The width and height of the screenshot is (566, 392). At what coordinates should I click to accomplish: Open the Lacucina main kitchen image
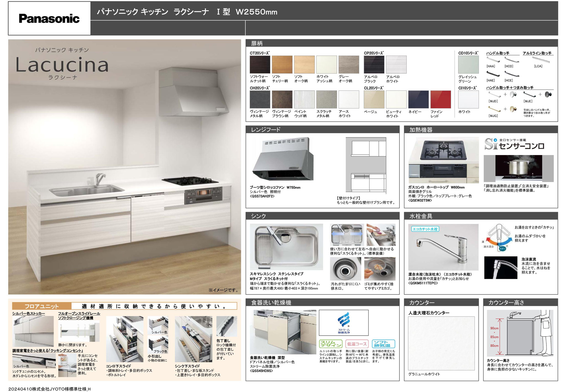click(x=125, y=167)
